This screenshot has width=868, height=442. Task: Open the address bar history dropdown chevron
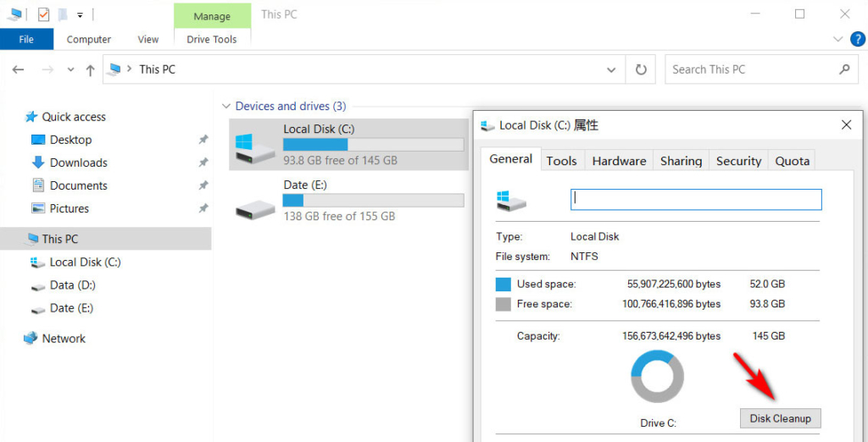pos(611,69)
